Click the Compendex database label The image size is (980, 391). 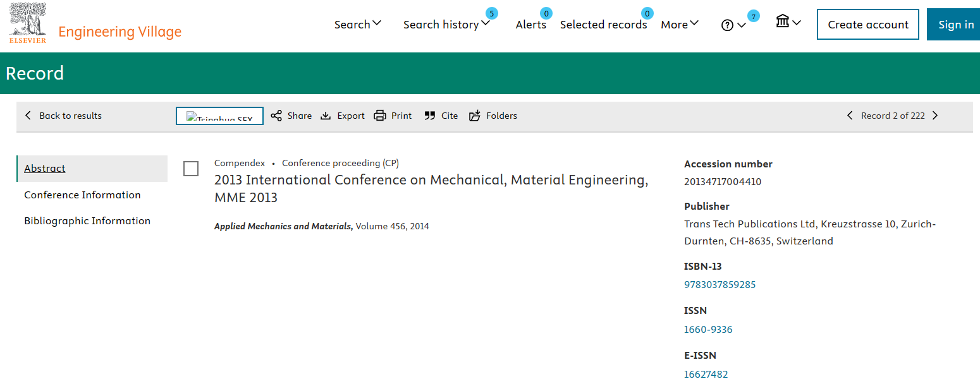(x=240, y=163)
